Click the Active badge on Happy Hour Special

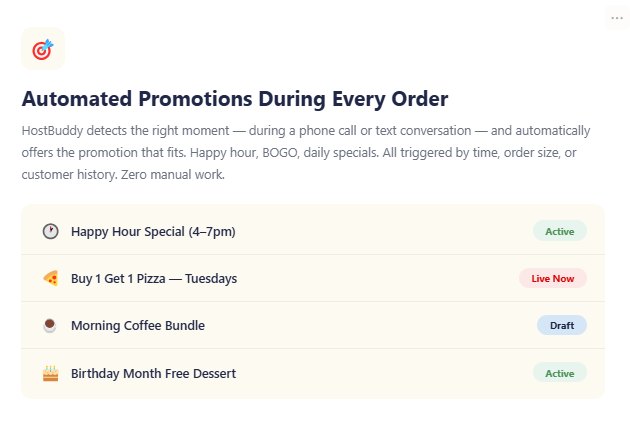coord(559,231)
